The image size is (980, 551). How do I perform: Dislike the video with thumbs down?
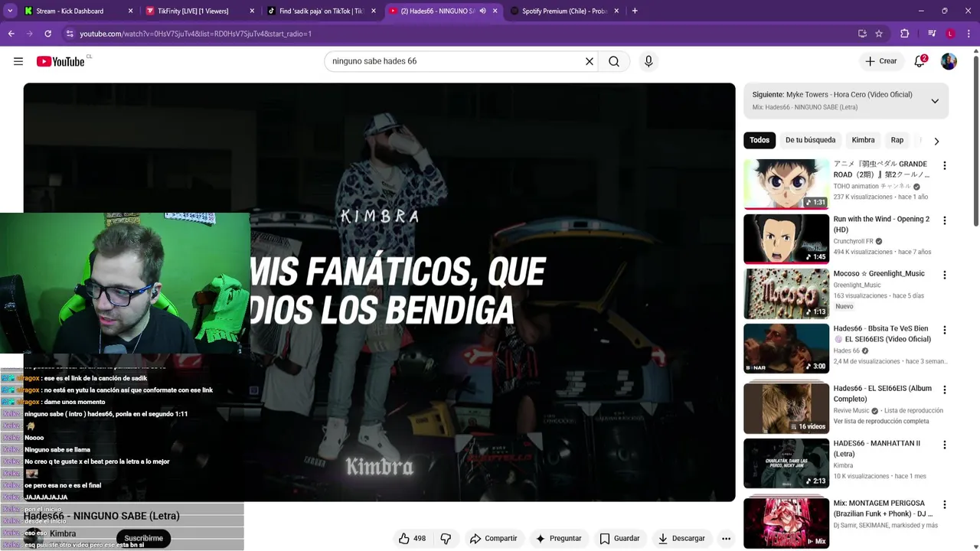tap(446, 539)
